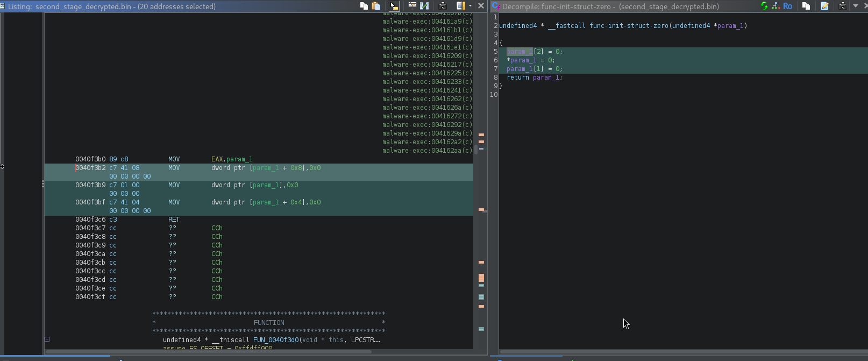868x361 pixels.
Task: Take a snapshot of the Listing with camera icon
Action: click(443, 6)
